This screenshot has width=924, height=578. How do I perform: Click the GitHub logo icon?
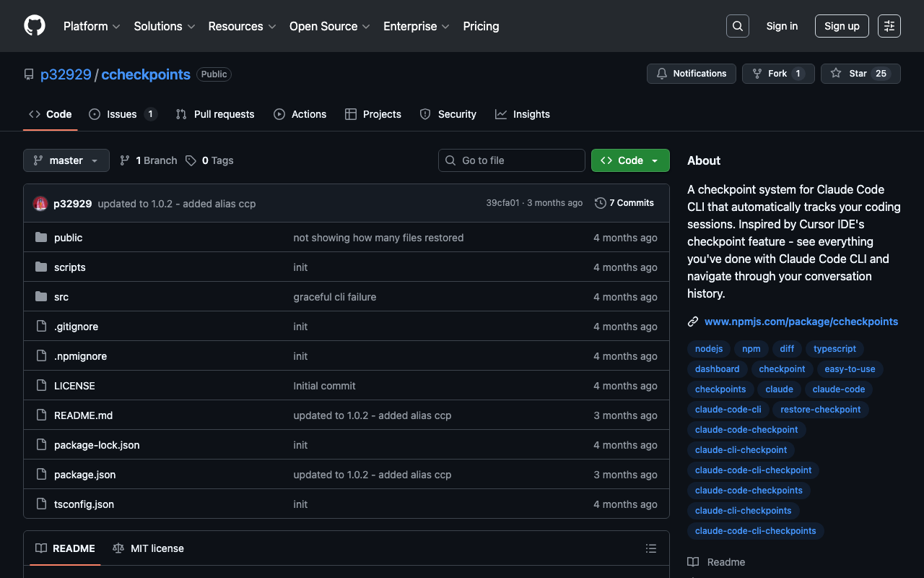tap(35, 26)
